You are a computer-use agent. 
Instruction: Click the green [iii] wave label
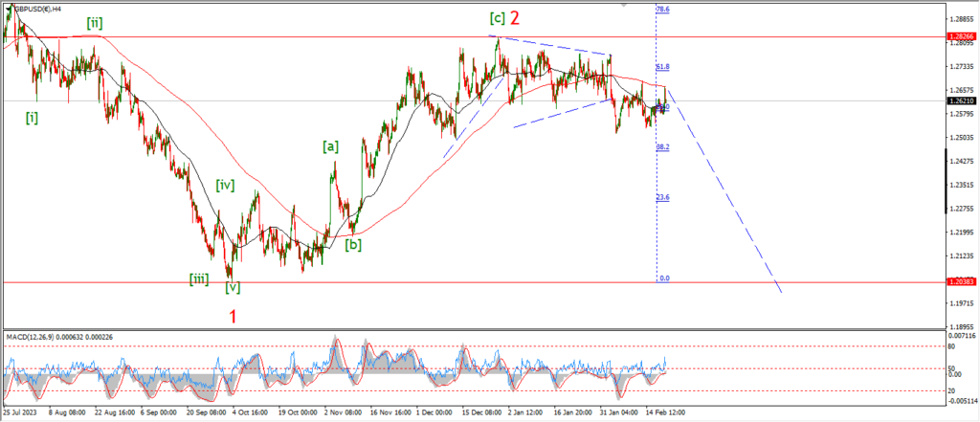(x=199, y=278)
